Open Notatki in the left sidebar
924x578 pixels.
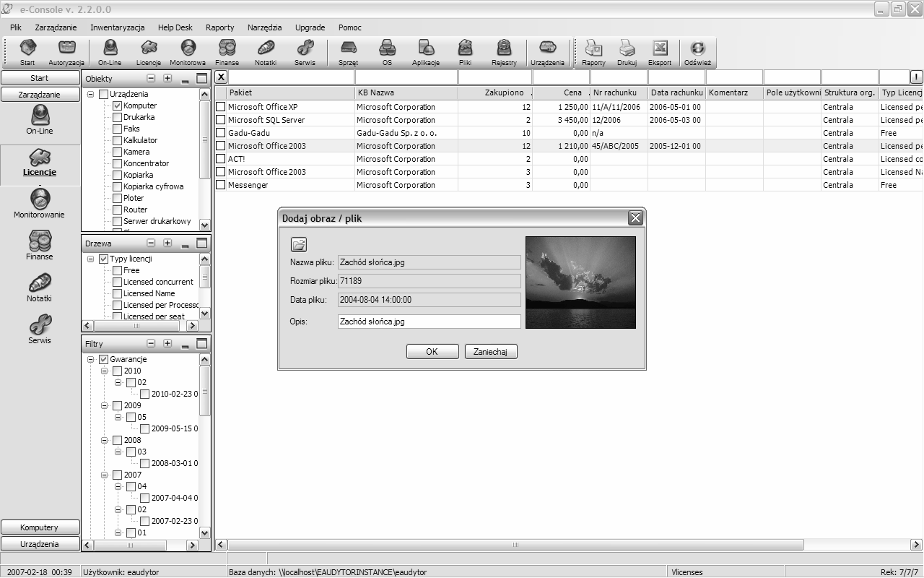click(x=40, y=288)
